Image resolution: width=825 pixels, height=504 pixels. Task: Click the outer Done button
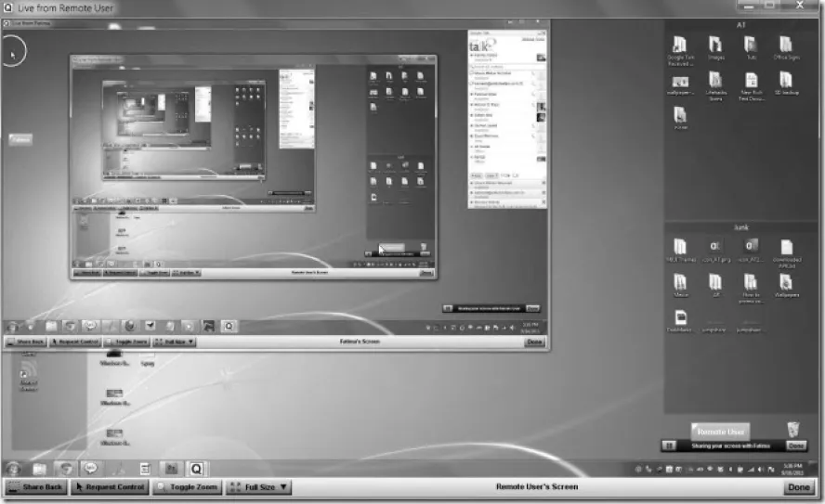(798, 487)
